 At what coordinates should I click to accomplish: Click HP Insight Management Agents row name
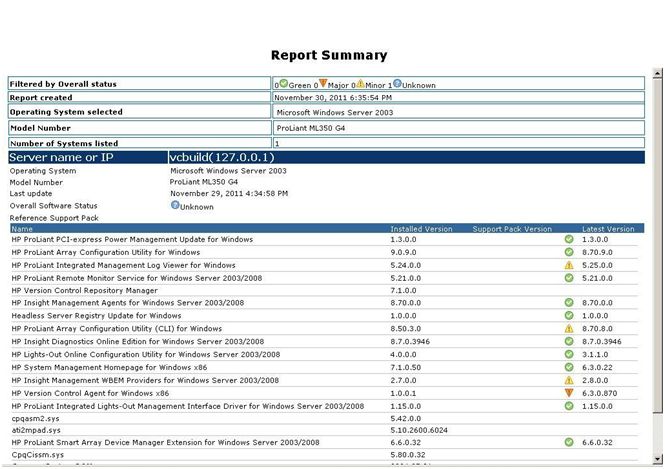tap(128, 302)
